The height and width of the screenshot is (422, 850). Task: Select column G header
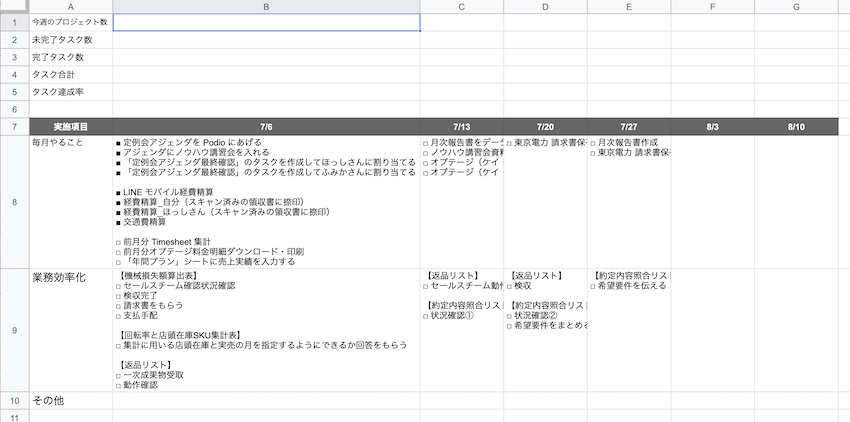pyautogui.click(x=796, y=6)
